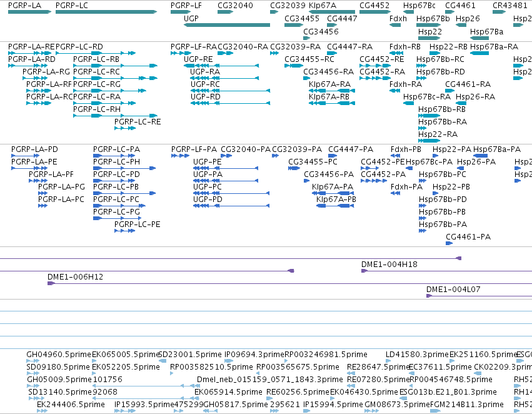Click transcript CG34455-RC

pyautogui.click(x=294, y=66)
